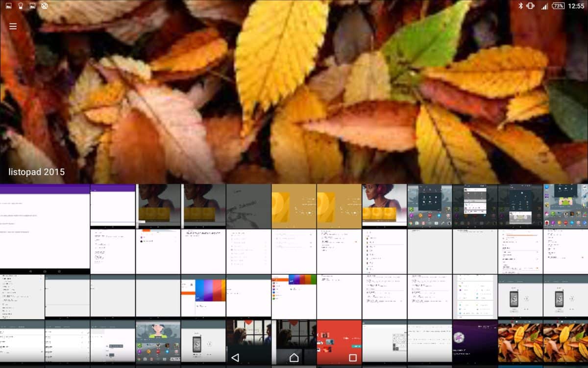Tap the Android back navigation triangle

pos(235,357)
